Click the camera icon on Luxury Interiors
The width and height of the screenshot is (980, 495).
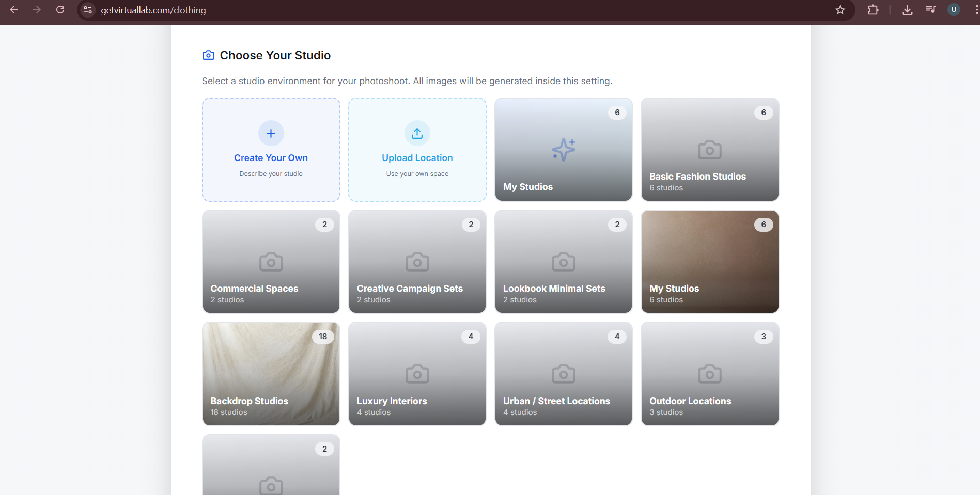[x=417, y=374]
